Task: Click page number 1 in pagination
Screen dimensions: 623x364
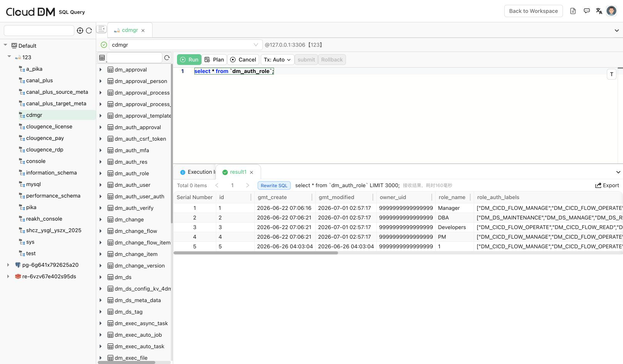Action: coord(232,185)
